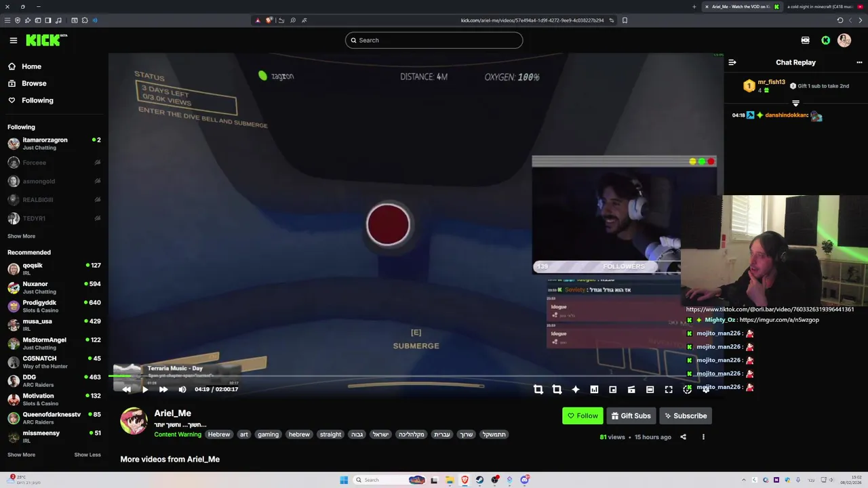This screenshot has height=488, width=868.
Task: Click the KICK logo
Action: pyautogui.click(x=45, y=41)
